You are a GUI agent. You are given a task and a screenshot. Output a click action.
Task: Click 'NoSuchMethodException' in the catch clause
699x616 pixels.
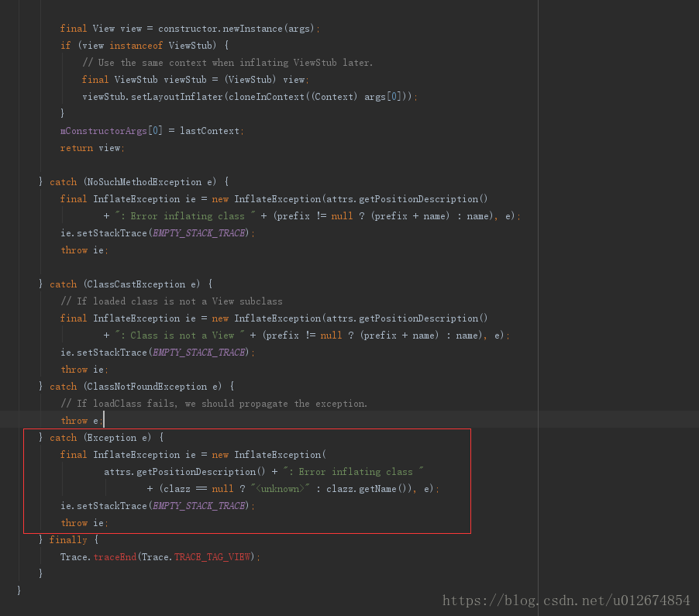click(x=144, y=182)
